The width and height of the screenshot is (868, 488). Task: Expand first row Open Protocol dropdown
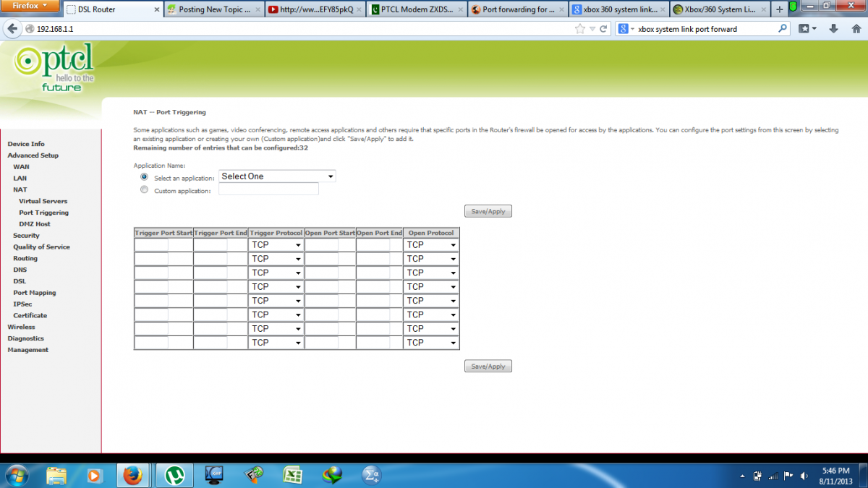point(431,245)
